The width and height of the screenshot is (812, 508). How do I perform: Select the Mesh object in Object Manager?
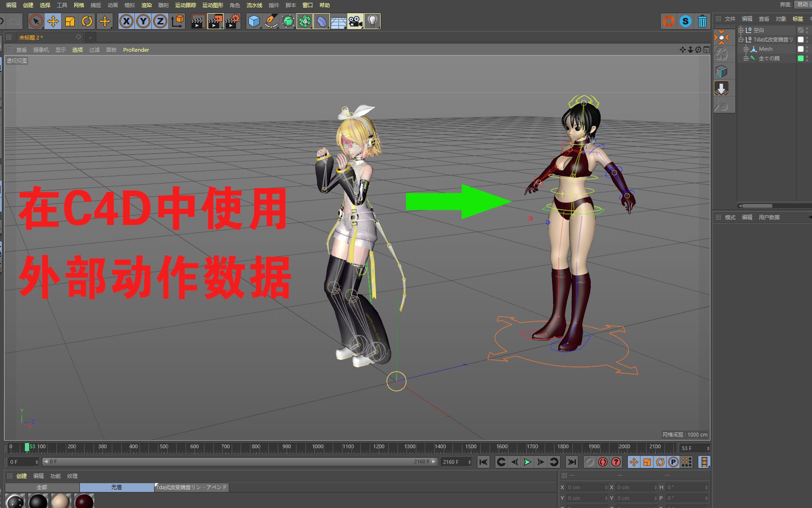coord(765,49)
